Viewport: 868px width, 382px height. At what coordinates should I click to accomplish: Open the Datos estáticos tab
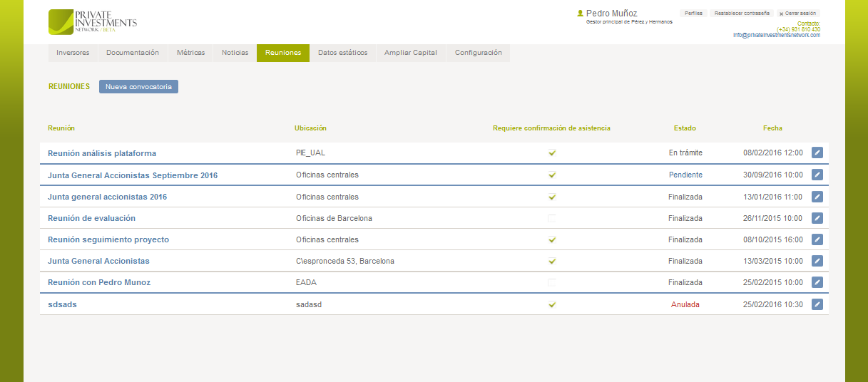(342, 53)
